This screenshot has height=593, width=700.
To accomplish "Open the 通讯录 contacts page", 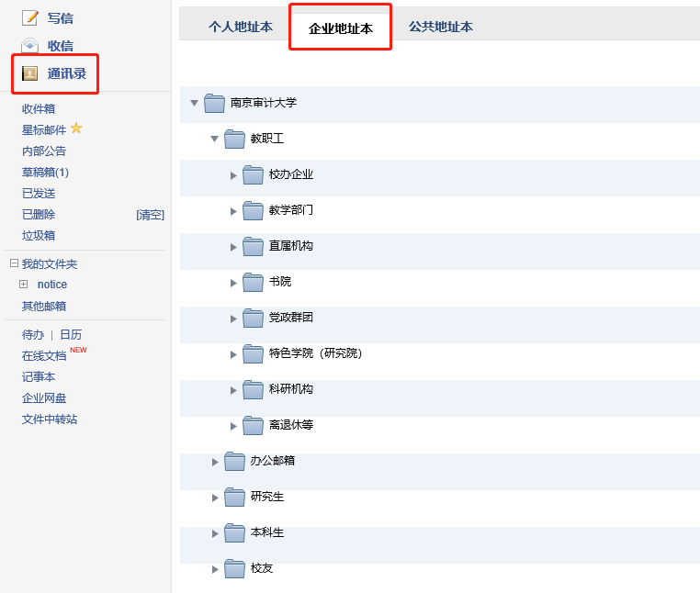I will [x=67, y=73].
